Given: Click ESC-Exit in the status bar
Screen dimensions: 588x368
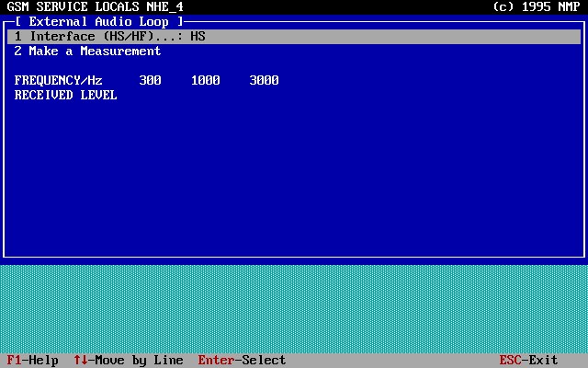Looking at the screenshot, I should coord(528,361).
